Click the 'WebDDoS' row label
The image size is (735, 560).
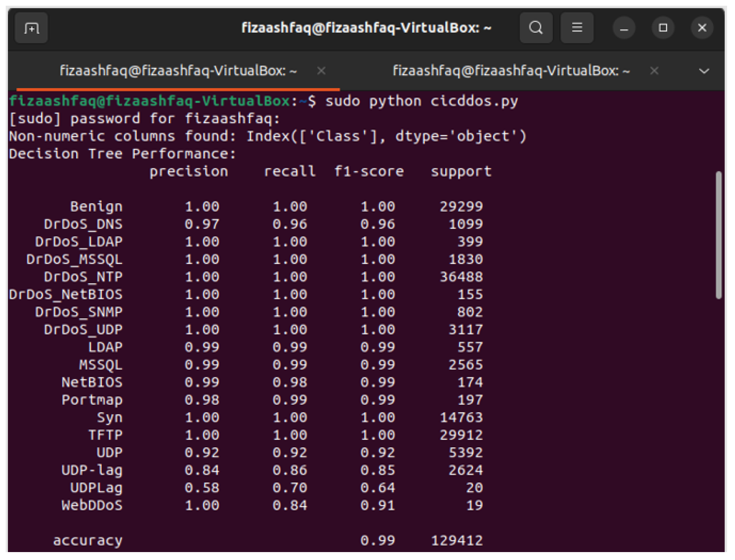click(92, 505)
